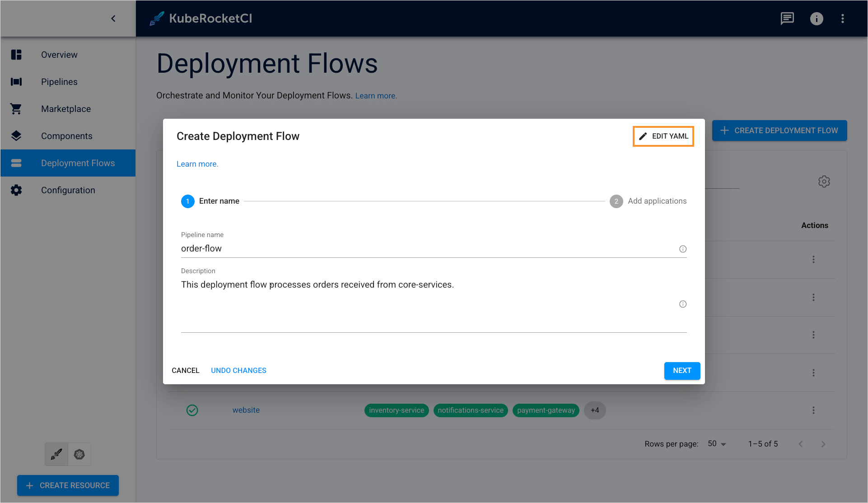
Task: Expand the +4 applications chip
Action: [x=595, y=410]
